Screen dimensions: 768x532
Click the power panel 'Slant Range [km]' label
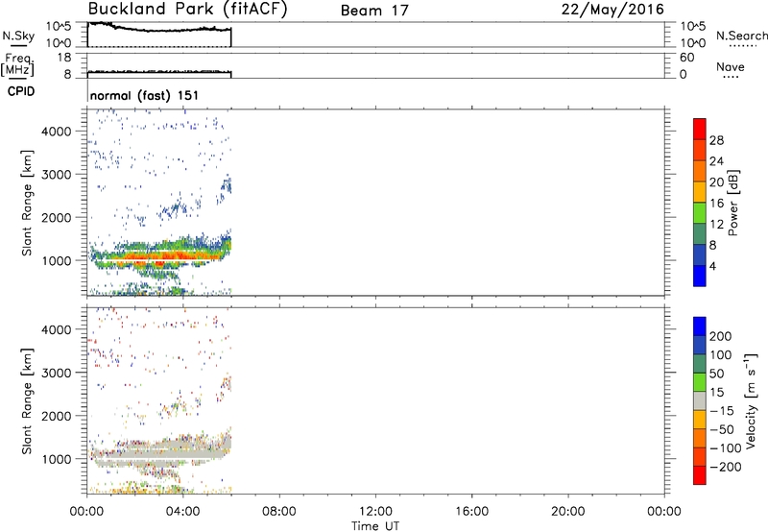coord(27,203)
